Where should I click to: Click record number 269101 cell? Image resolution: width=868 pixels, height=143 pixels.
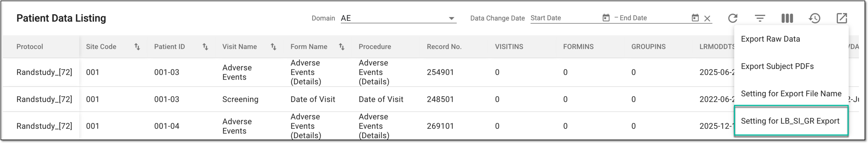440,126
